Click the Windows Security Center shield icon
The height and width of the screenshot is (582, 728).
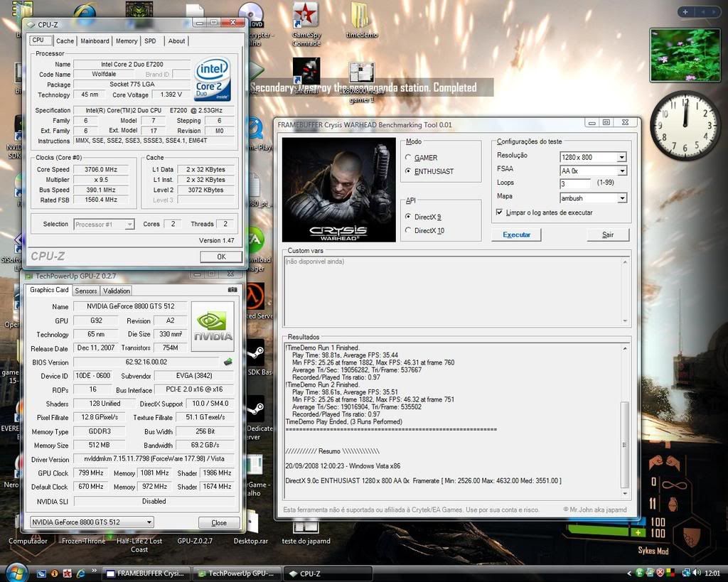point(660,573)
